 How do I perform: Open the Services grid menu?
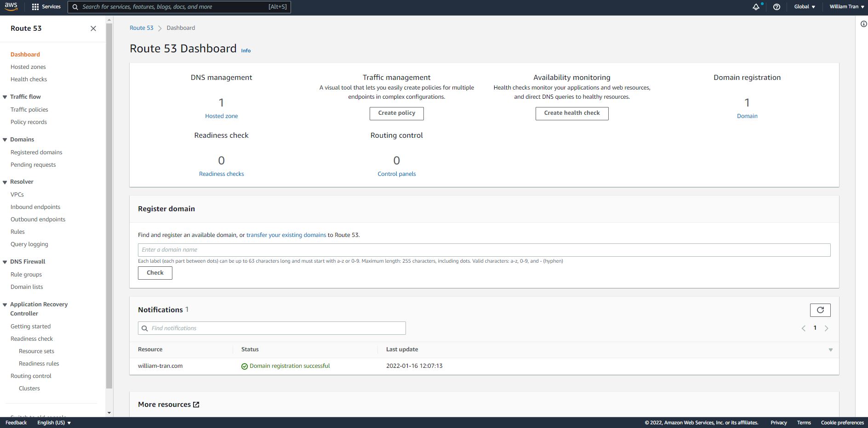click(46, 7)
